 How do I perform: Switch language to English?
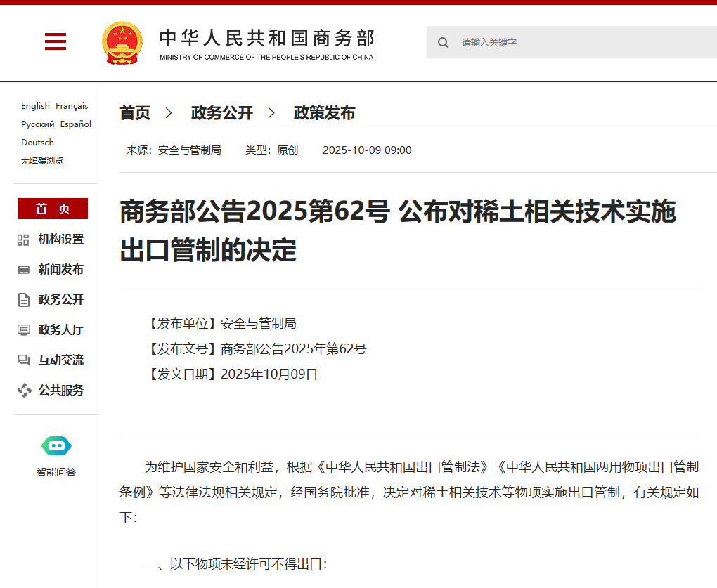pyautogui.click(x=35, y=106)
